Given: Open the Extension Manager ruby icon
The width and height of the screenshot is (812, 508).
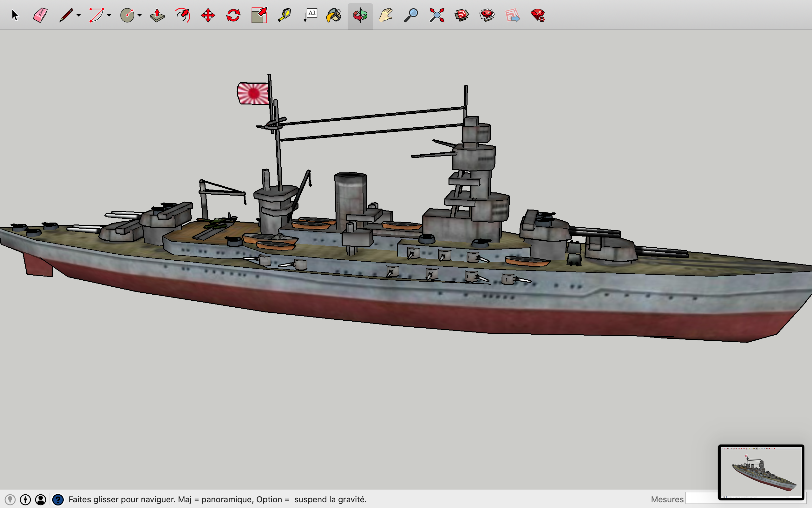Looking at the screenshot, I should coord(538,16).
